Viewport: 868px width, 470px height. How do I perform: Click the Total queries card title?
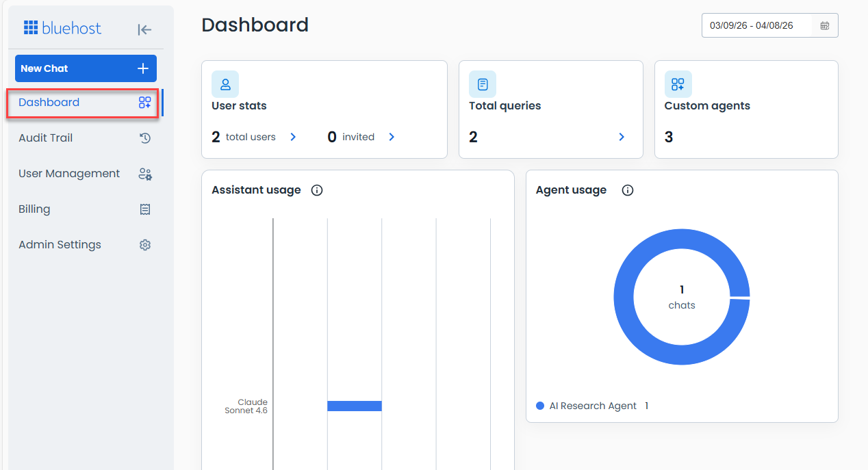[x=505, y=106]
